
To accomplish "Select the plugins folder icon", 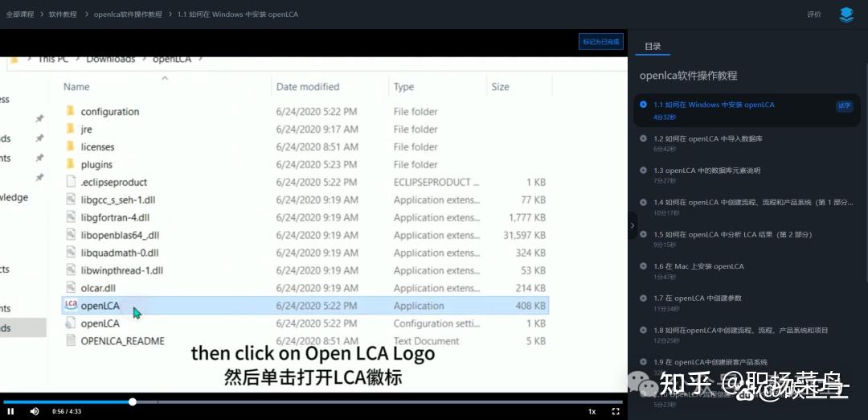I will pos(70,164).
